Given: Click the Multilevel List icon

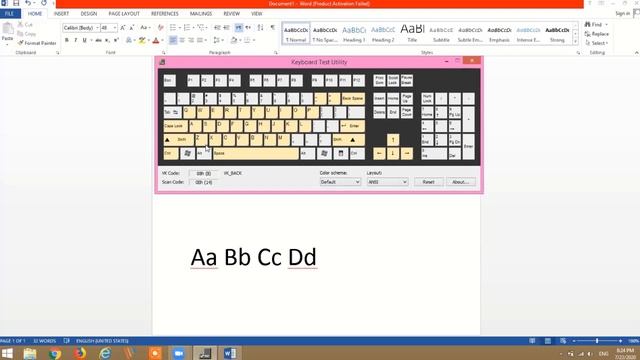Looking at the screenshot, I should [x=201, y=28].
